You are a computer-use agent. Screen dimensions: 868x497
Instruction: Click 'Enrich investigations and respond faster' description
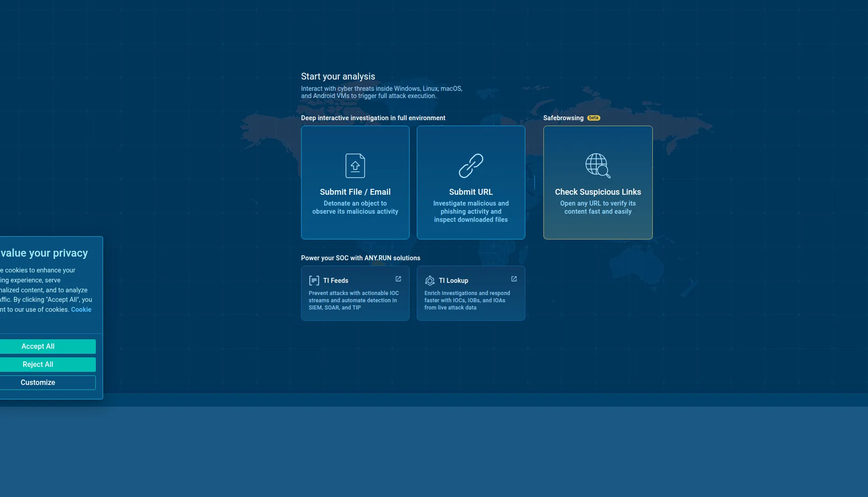tap(467, 300)
